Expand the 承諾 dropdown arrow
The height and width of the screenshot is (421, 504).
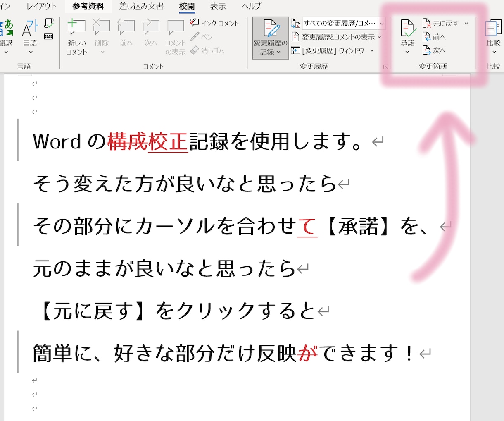click(x=407, y=52)
